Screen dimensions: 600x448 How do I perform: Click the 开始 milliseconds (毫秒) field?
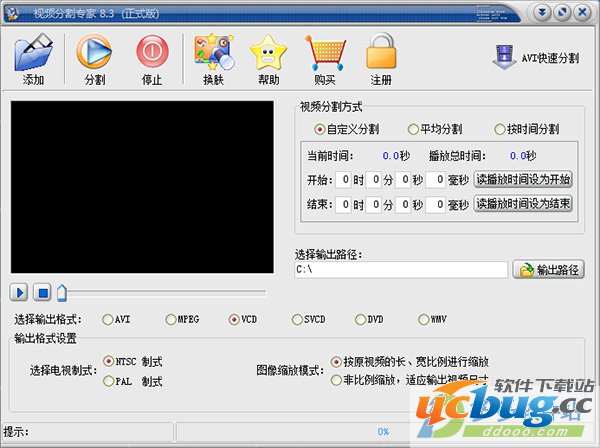pos(435,179)
